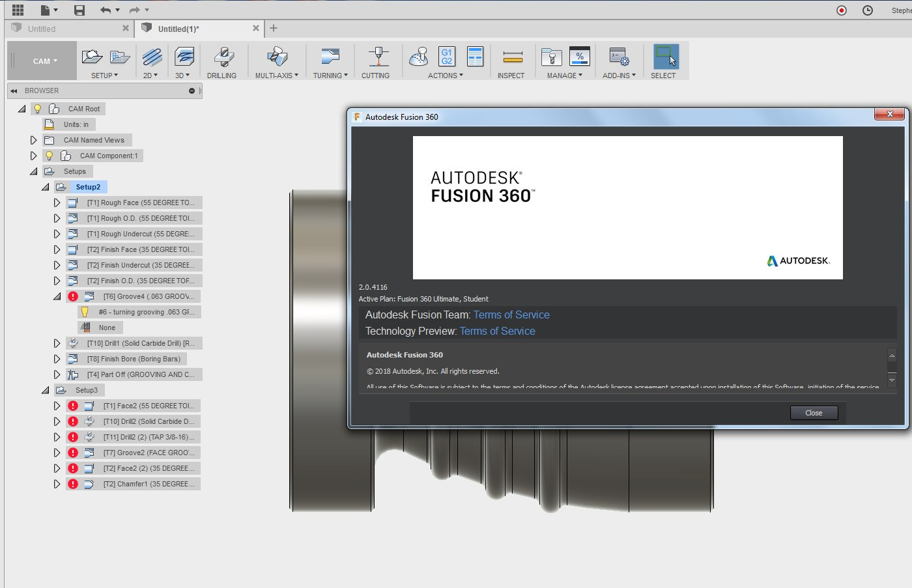The image size is (912, 588).
Task: Click the Post Process G1 G2 icon
Action: [x=446, y=57]
